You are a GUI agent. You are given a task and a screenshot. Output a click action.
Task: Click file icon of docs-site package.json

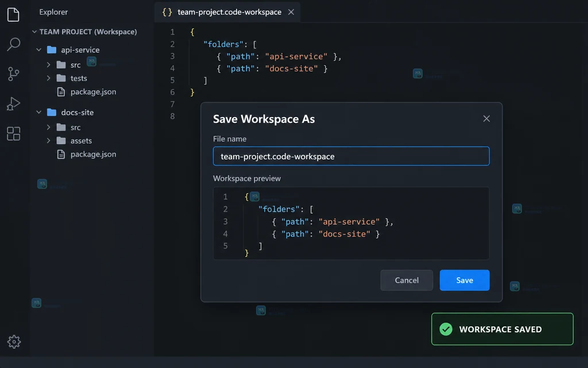point(61,154)
